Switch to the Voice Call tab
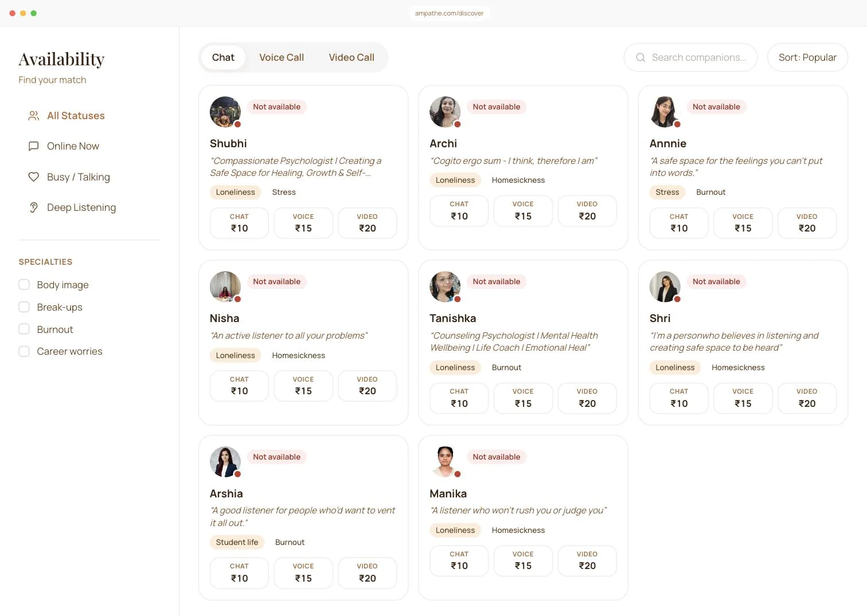Screen dimensions: 867x616 coord(282,57)
